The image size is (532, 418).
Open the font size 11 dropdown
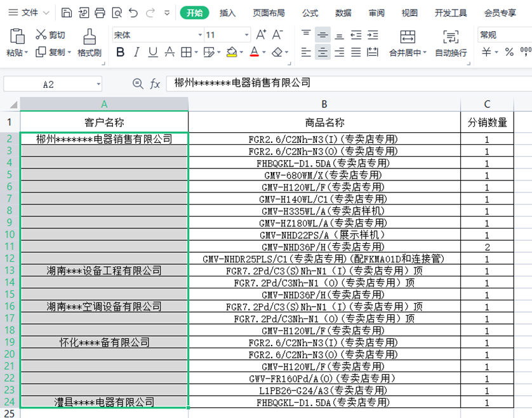[x=247, y=35]
